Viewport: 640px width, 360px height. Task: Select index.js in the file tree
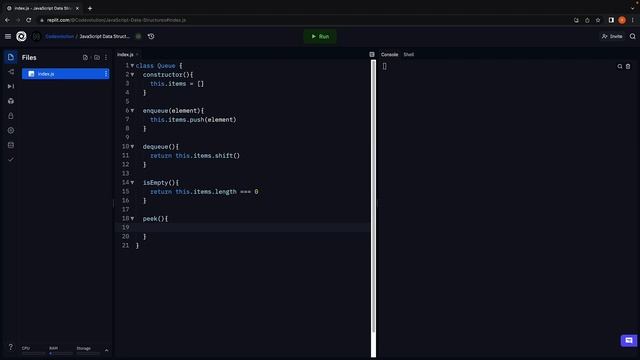tap(65, 74)
